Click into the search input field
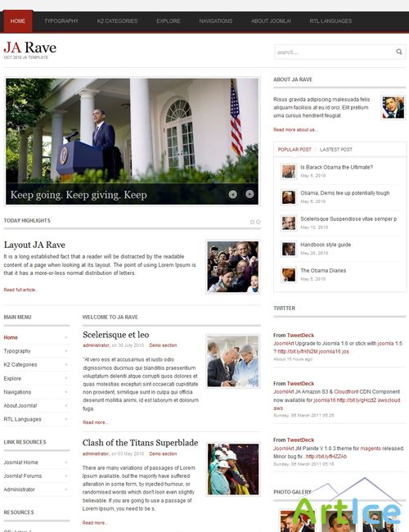This screenshot has height=532, width=409. [x=334, y=52]
